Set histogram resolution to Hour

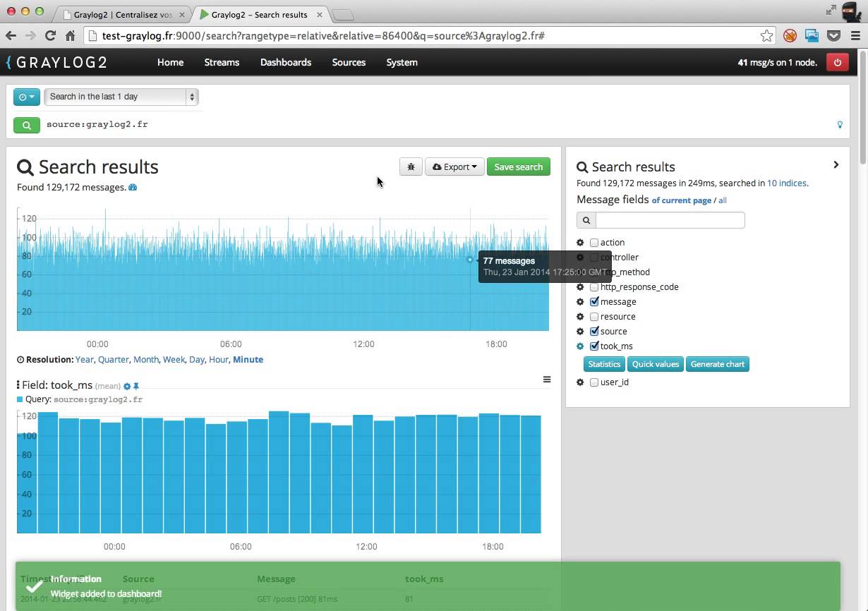(218, 360)
